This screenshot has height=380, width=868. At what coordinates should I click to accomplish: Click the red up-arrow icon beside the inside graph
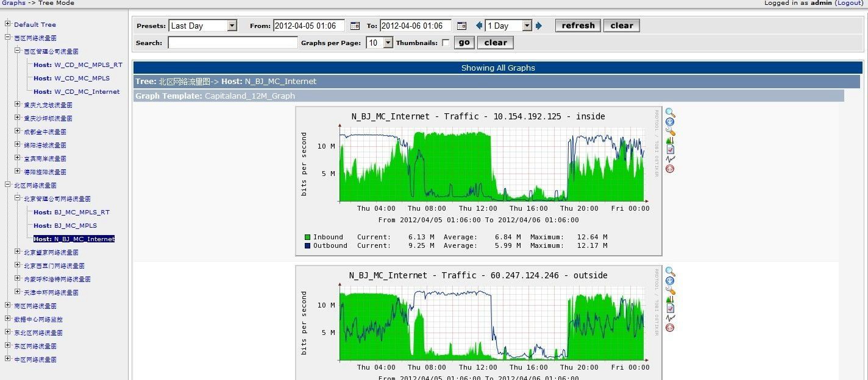pos(670,169)
